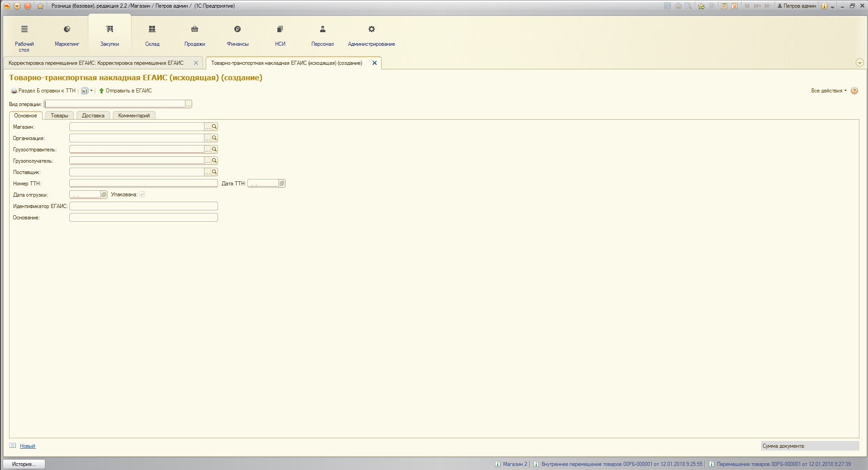
Task: Close the Товарно-транспортная накладная tab
Action: pyautogui.click(x=374, y=63)
